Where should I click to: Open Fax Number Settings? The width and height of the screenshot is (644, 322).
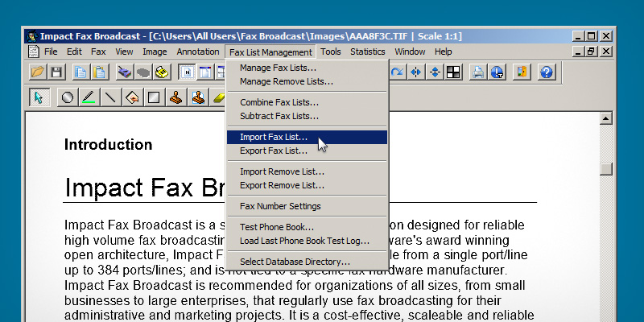coord(279,206)
